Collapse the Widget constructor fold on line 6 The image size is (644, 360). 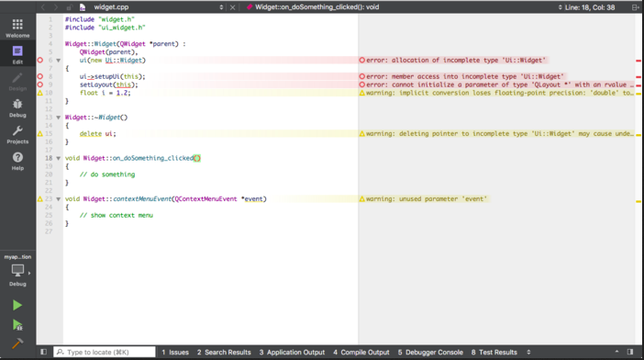(59, 61)
